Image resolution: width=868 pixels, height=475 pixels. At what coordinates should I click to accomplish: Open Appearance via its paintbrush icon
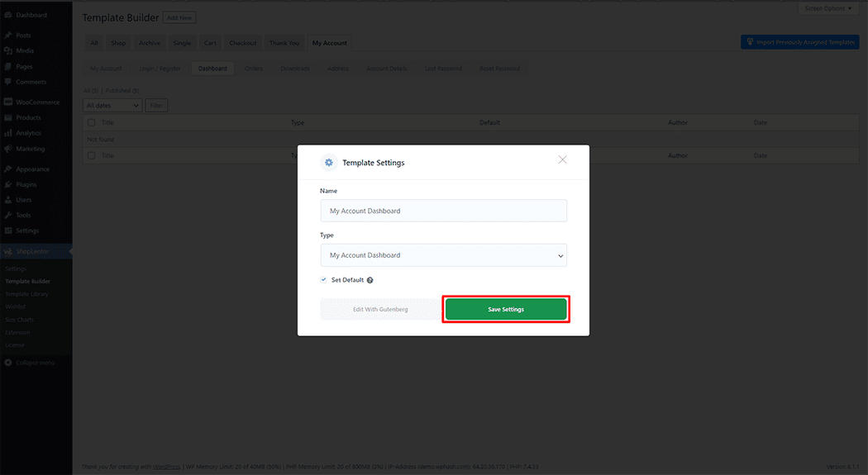click(x=8, y=169)
